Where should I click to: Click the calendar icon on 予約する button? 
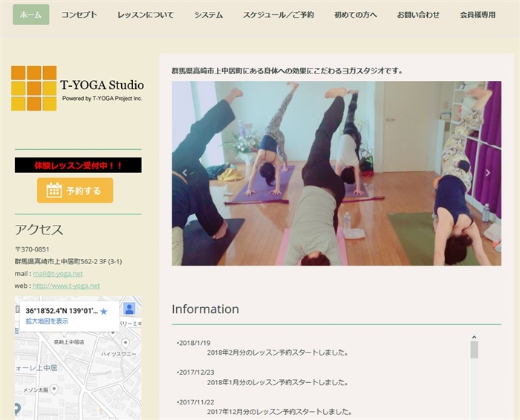point(54,191)
